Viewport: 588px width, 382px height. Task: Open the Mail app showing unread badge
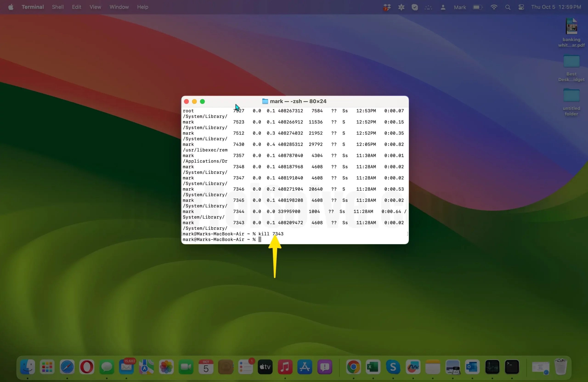point(127,368)
